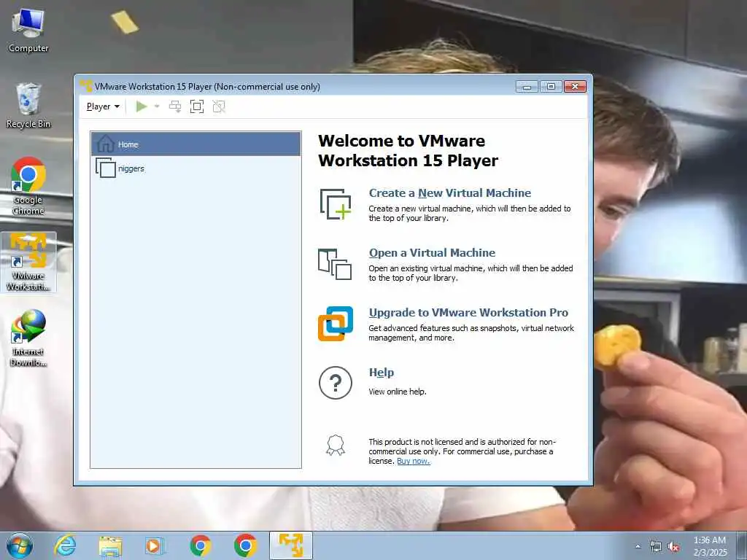Click the network tray icon

(656, 547)
